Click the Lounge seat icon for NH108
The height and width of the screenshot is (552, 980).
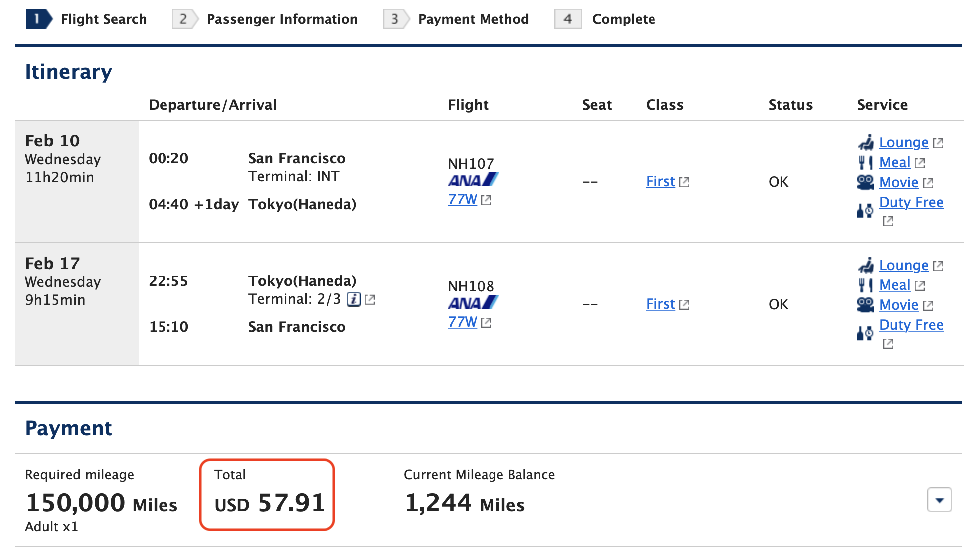coord(866,265)
